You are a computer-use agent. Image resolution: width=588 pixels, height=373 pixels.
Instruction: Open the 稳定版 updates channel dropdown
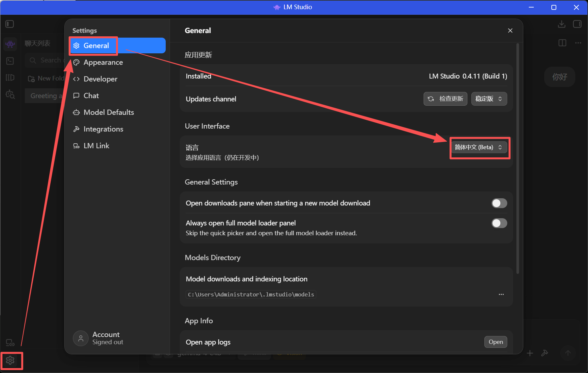coord(489,99)
